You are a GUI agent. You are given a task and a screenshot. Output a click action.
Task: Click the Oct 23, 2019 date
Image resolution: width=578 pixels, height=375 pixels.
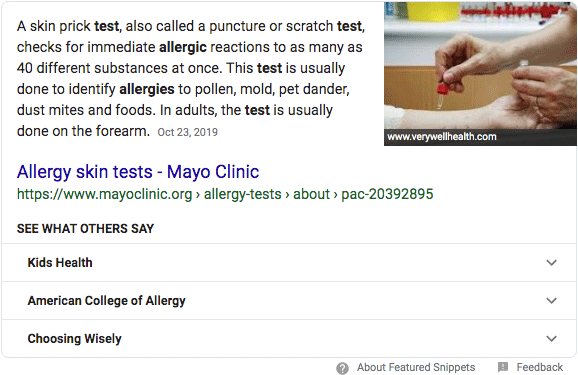[188, 132]
